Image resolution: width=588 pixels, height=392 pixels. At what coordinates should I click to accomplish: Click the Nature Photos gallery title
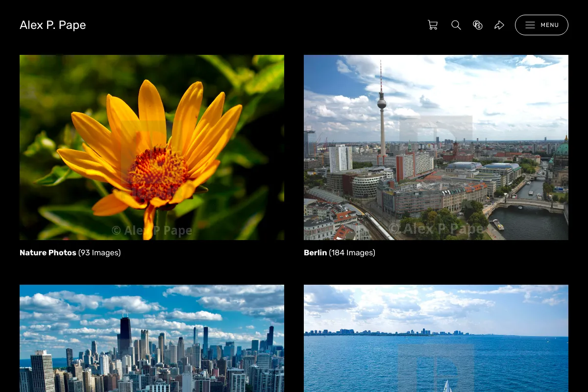(x=48, y=253)
